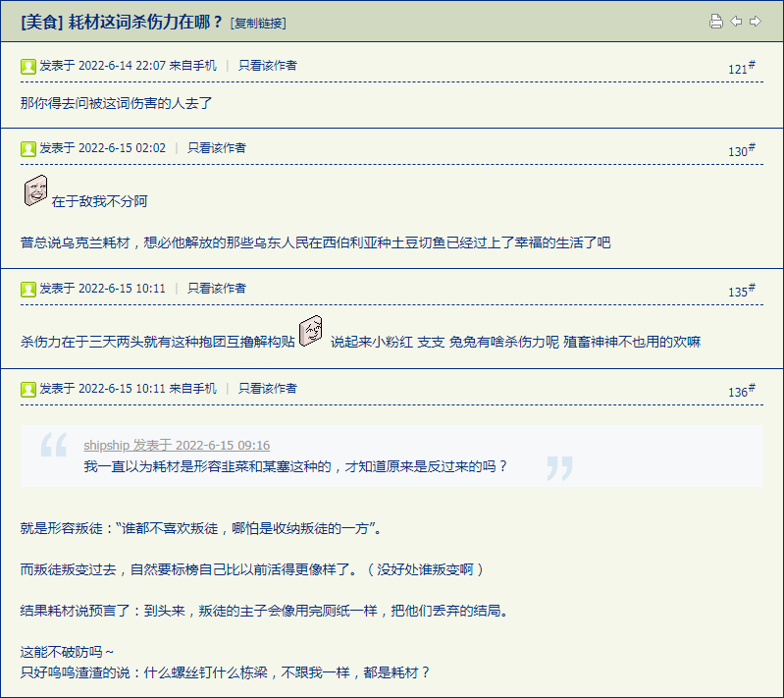The width and height of the screenshot is (784, 698).
Task: Click user avatar icon on post 130
Action: point(28,148)
